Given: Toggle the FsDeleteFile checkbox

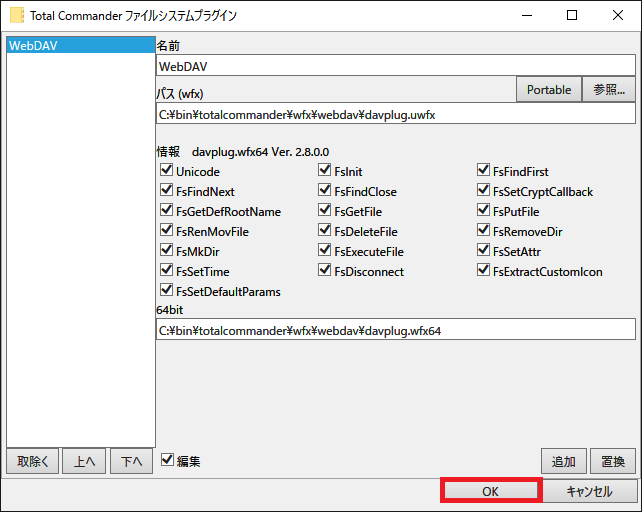Looking at the screenshot, I should click(324, 230).
